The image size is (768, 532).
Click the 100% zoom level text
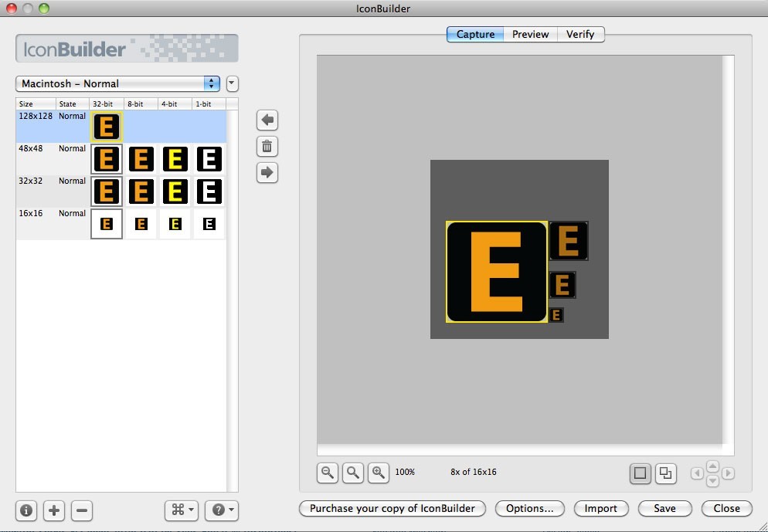405,473
